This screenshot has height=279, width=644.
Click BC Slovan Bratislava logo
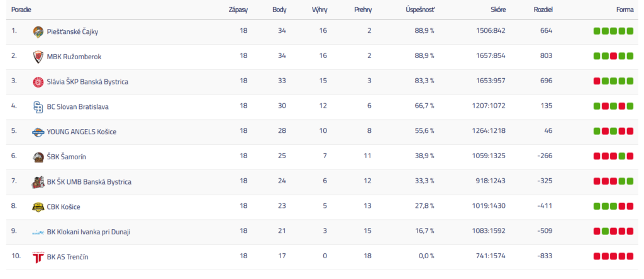(x=38, y=107)
